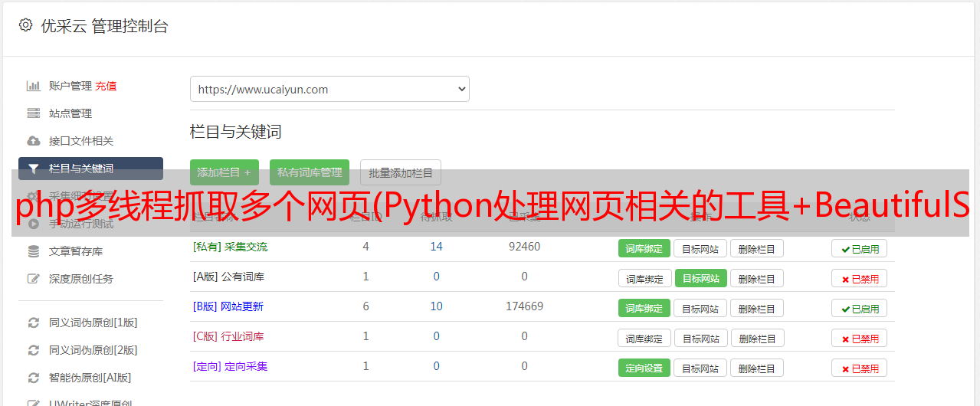Click 目标网站 for the 行业词库 row
The width and height of the screenshot is (980, 406).
pos(700,338)
